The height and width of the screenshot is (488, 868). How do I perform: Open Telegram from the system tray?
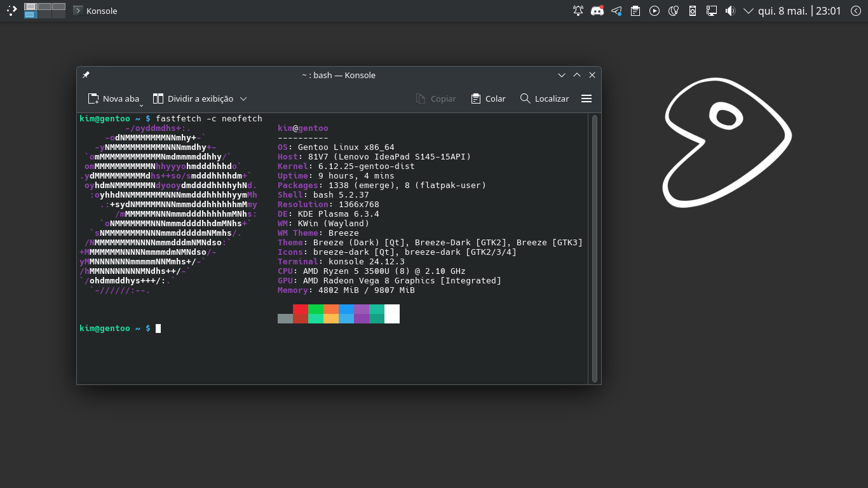(616, 11)
